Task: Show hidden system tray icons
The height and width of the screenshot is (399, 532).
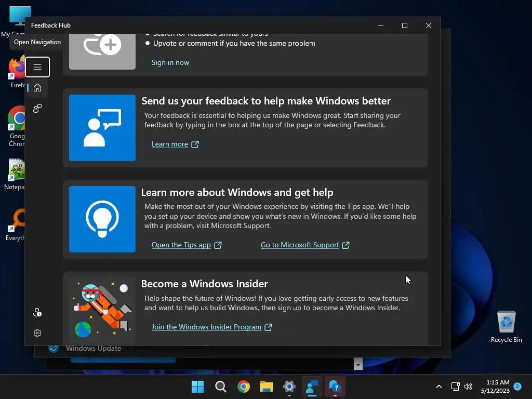Action: 438,387
